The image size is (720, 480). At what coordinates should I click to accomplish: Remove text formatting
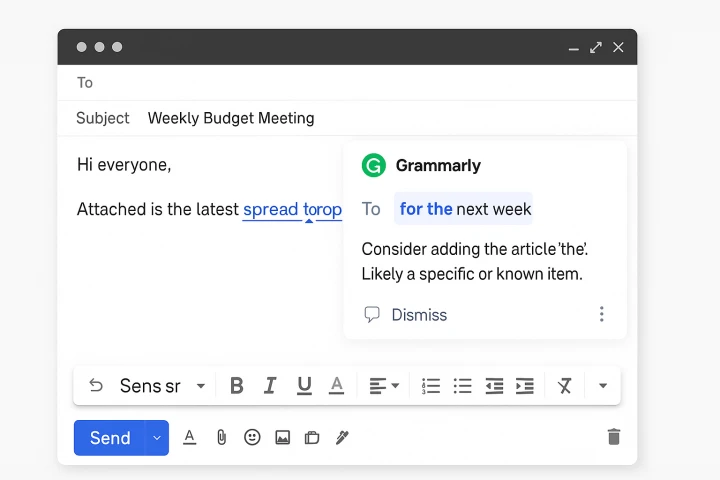point(564,386)
